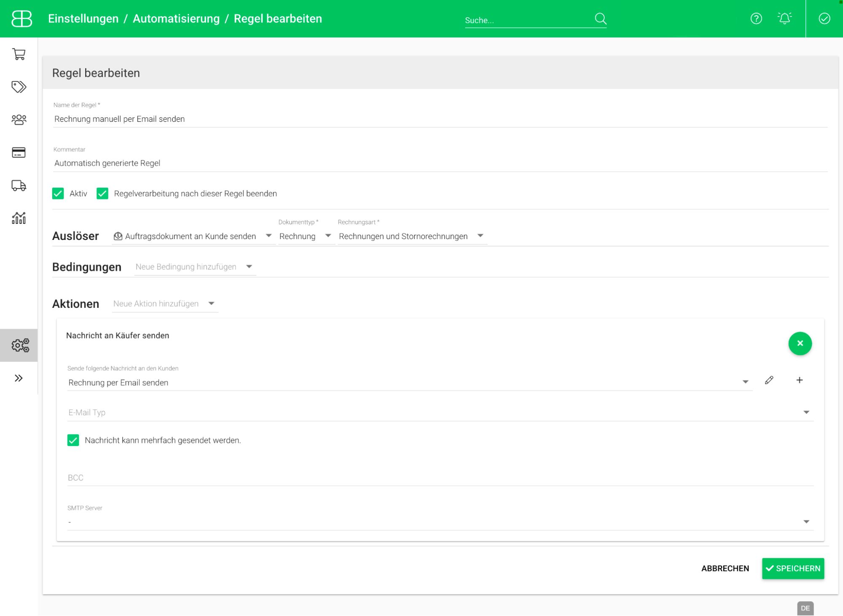Disable Nachricht kann mehrfach gesendet werden
843x616 pixels.
[73, 440]
